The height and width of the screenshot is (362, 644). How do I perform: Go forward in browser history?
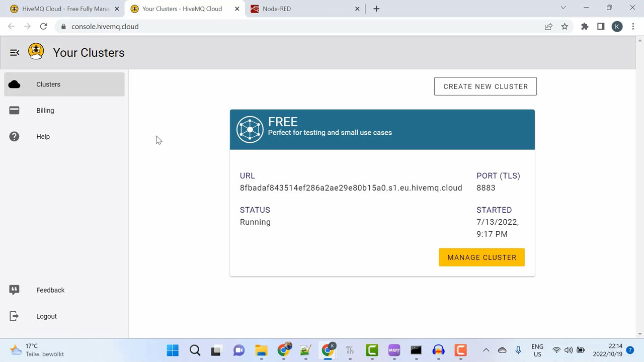[x=27, y=27]
